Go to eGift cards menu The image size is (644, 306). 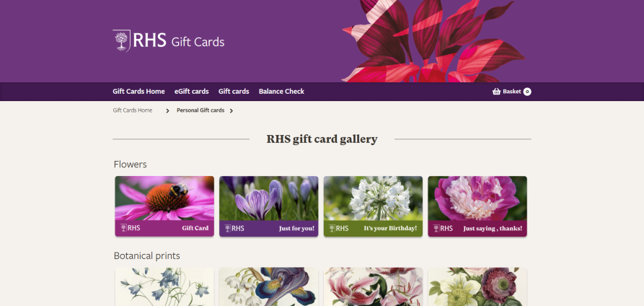point(191,92)
